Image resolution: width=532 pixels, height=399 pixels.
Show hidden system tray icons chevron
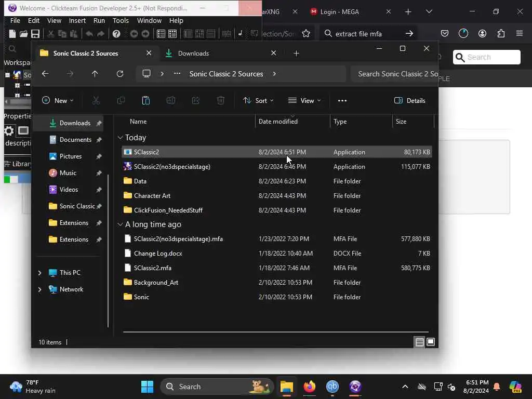[405, 387]
